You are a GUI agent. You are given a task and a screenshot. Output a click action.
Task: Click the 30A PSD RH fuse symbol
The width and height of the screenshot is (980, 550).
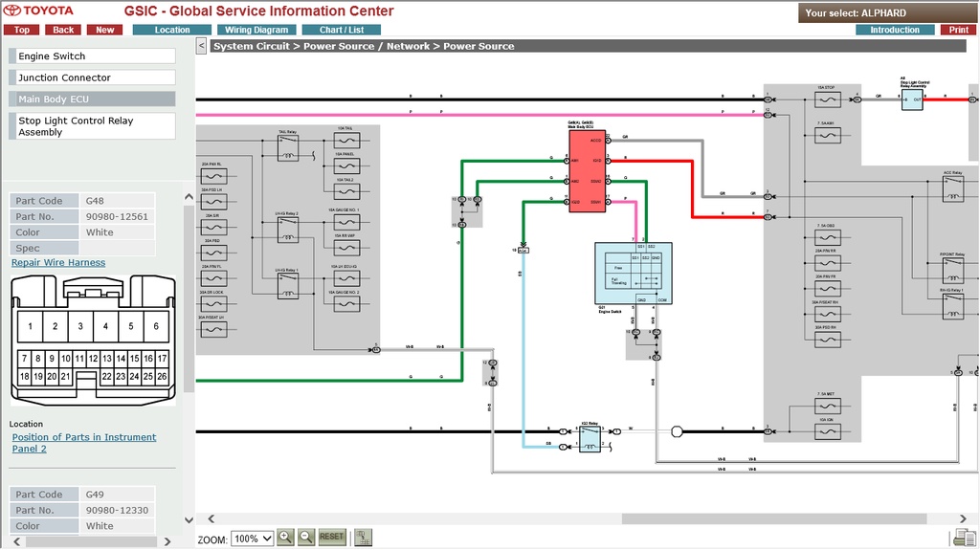pos(827,340)
